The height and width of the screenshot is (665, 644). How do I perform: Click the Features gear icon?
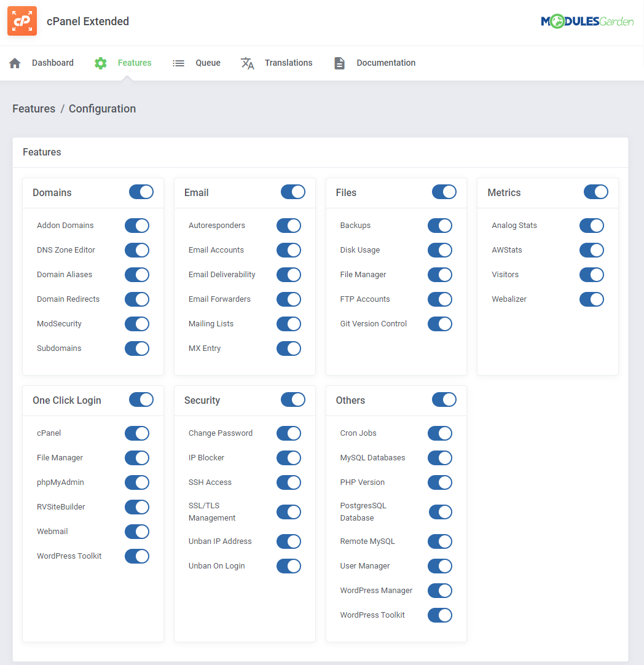pos(101,63)
